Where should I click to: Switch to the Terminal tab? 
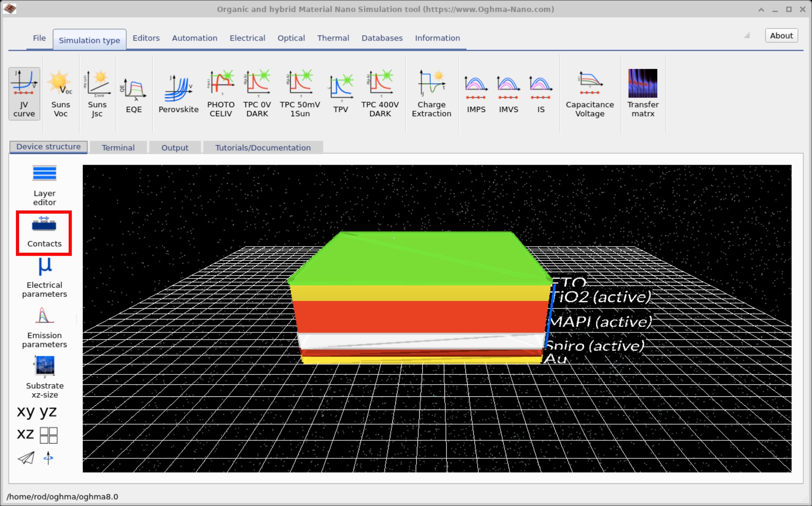pos(118,147)
